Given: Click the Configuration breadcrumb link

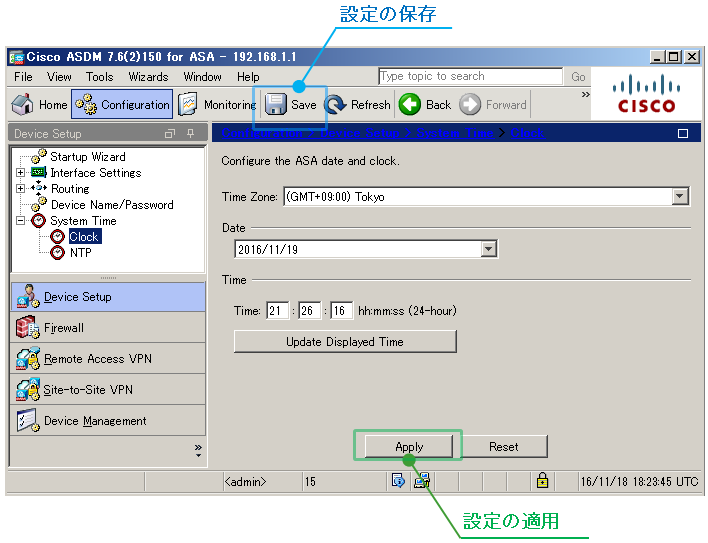Looking at the screenshot, I should (262, 133).
